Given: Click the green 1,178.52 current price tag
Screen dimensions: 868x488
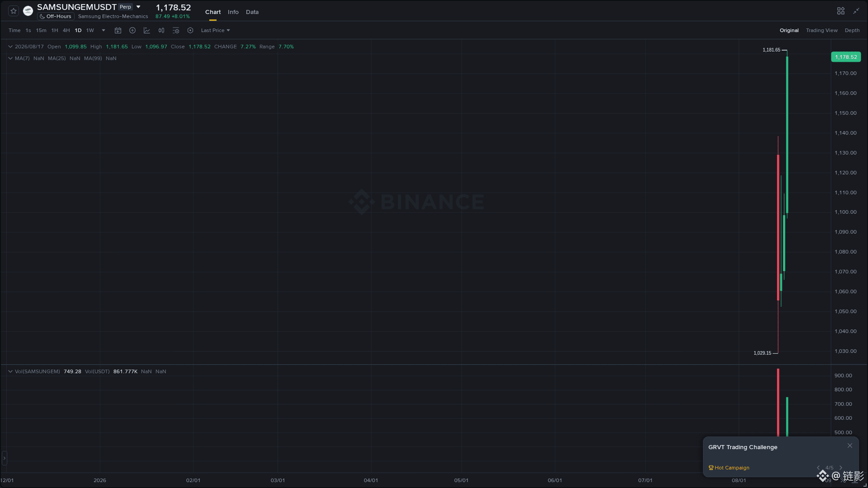Looking at the screenshot, I should point(846,57).
